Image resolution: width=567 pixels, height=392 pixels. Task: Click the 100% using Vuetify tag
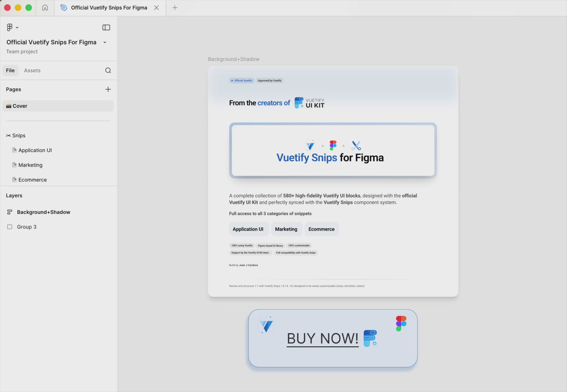point(242,246)
